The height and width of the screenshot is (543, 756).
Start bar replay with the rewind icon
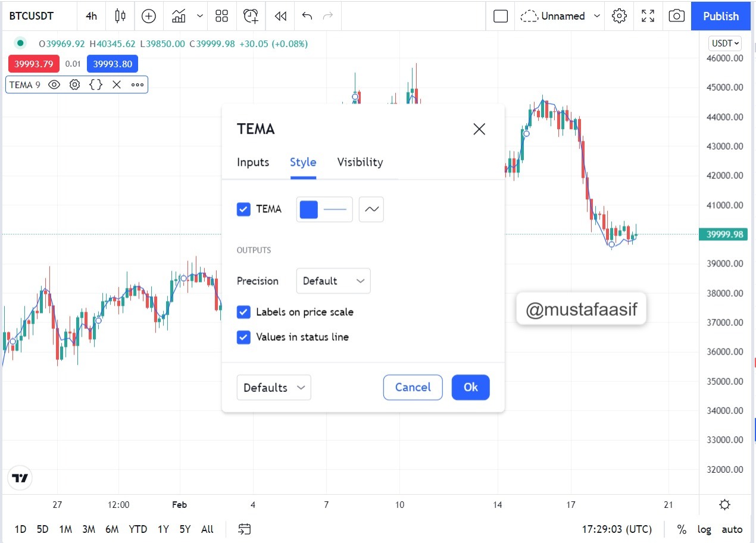coord(280,16)
